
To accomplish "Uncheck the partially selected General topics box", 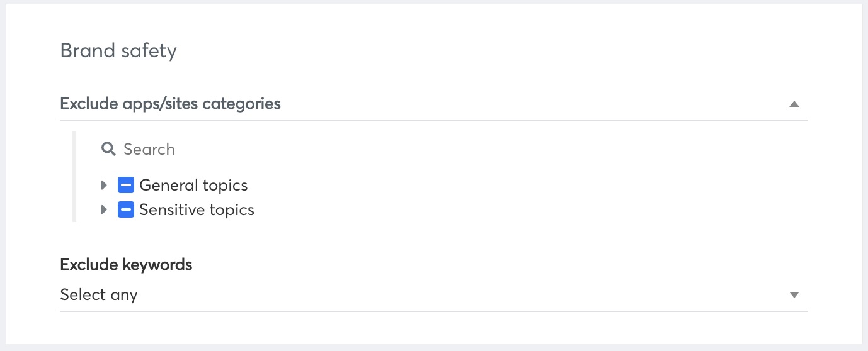I will tap(126, 185).
